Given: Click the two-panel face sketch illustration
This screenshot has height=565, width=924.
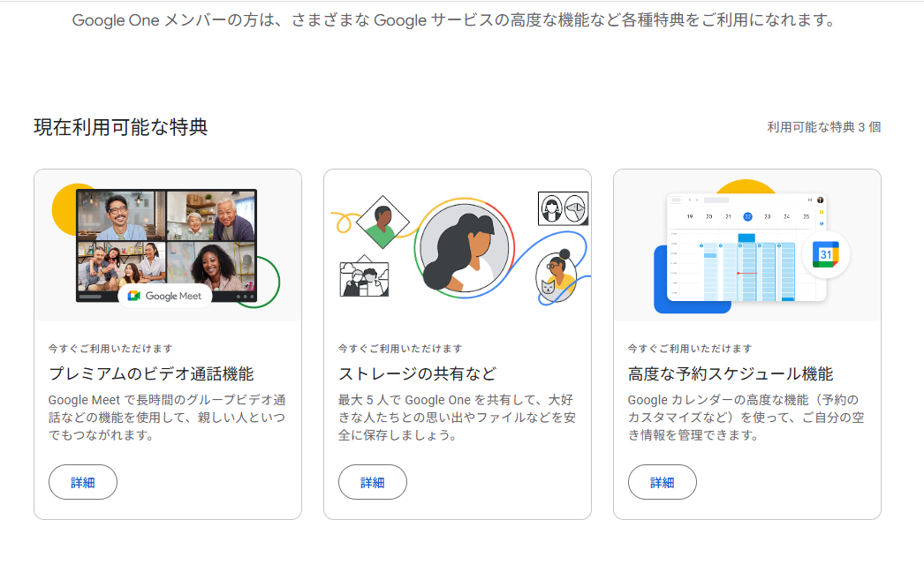Looking at the screenshot, I should tap(563, 208).
